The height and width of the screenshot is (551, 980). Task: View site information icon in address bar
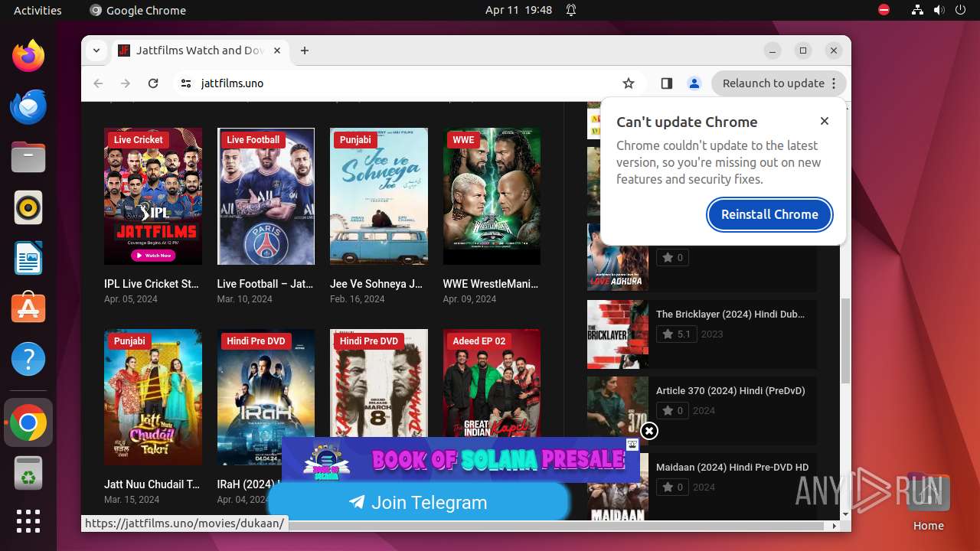tap(186, 83)
